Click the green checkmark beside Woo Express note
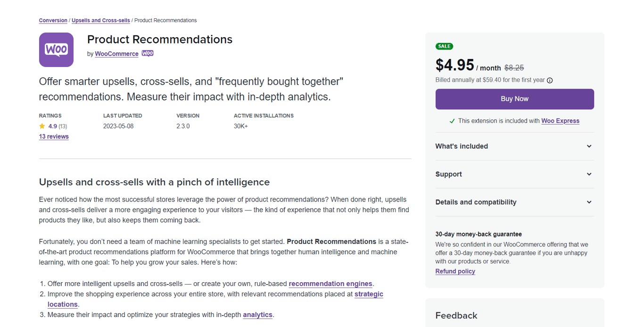Image resolution: width=644 pixels, height=327 pixels. (x=452, y=120)
